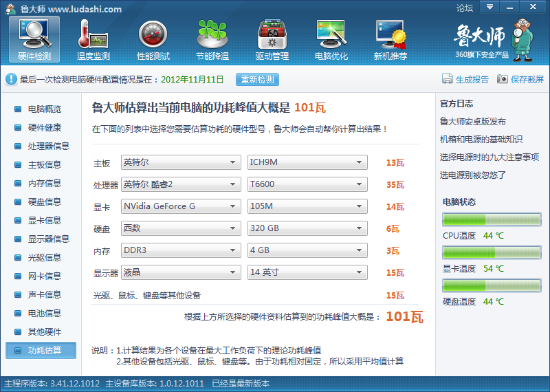Open 电脑优化 monitor wand icon

331,34
